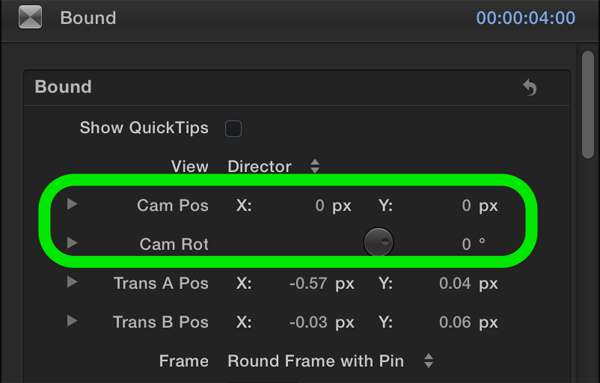Open the Frame Round Frame with Pin dropdown
600x383 pixels.
331,361
